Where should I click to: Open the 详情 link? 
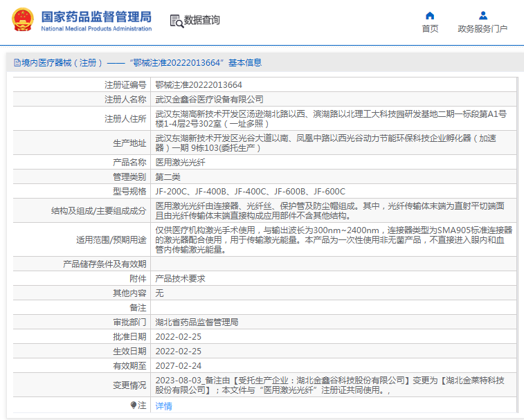164,406
